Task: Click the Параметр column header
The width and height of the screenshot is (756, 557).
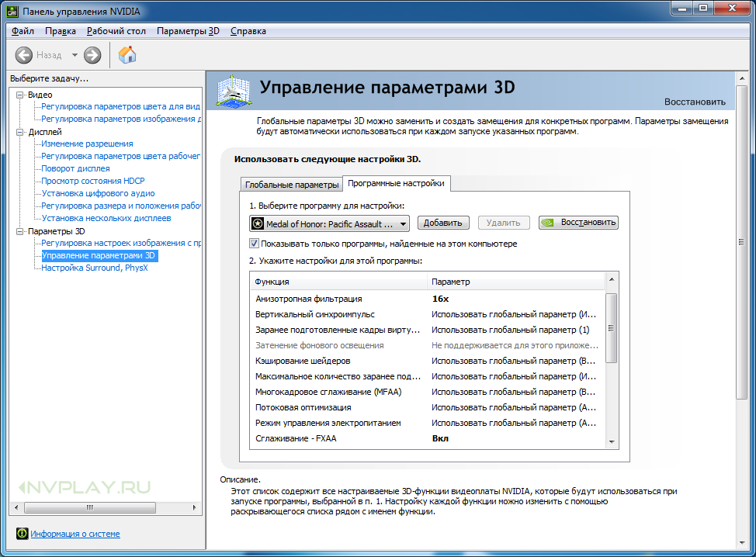Action: tap(516, 282)
